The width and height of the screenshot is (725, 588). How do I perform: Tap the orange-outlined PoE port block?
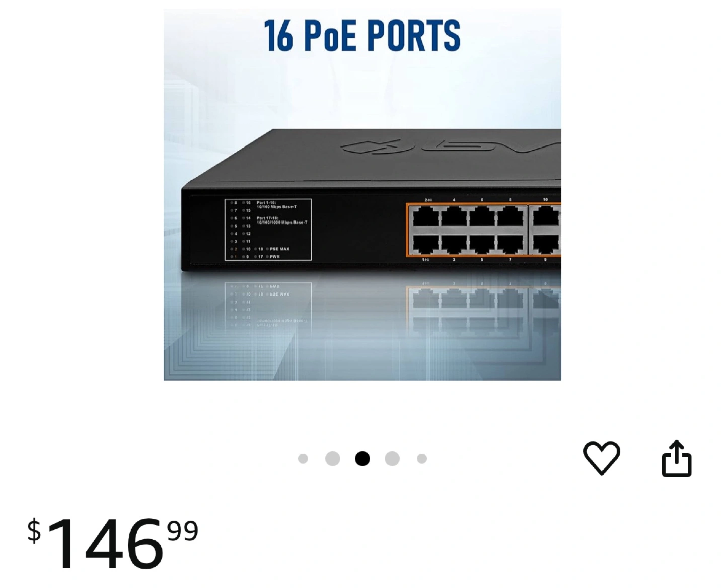[x=483, y=231]
